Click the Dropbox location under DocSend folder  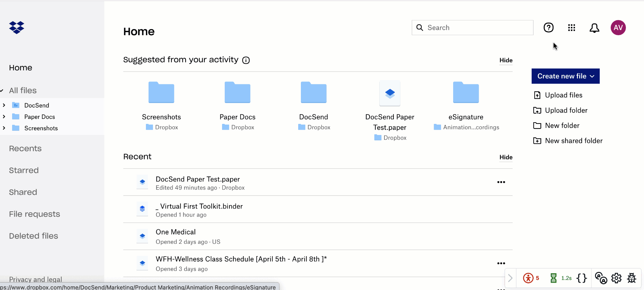point(314,127)
